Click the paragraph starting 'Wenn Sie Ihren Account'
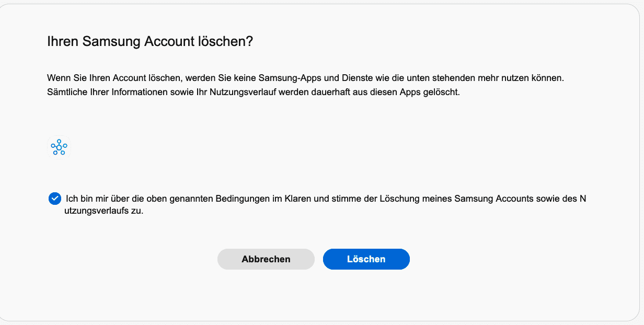 306,85
